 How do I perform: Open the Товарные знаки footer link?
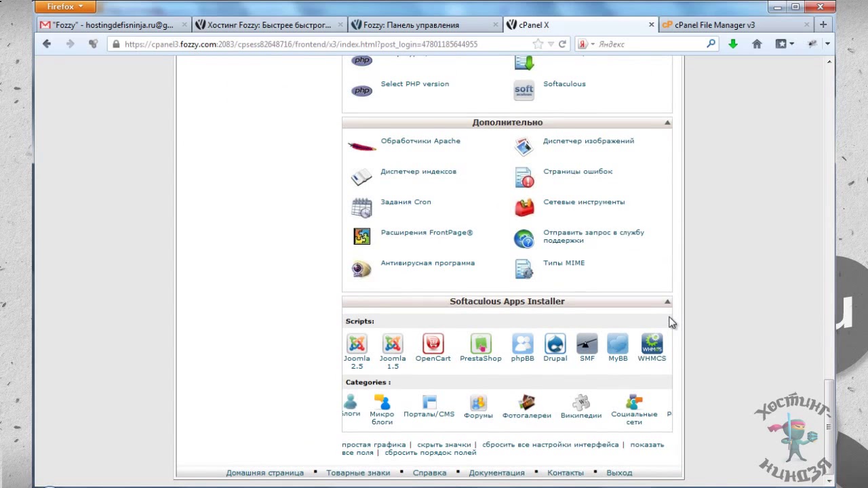point(358,473)
